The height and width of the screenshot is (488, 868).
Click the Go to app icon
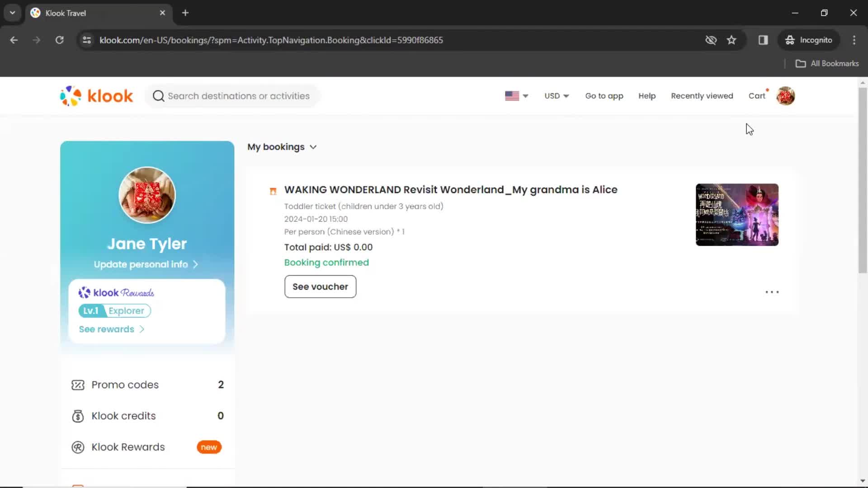(604, 96)
